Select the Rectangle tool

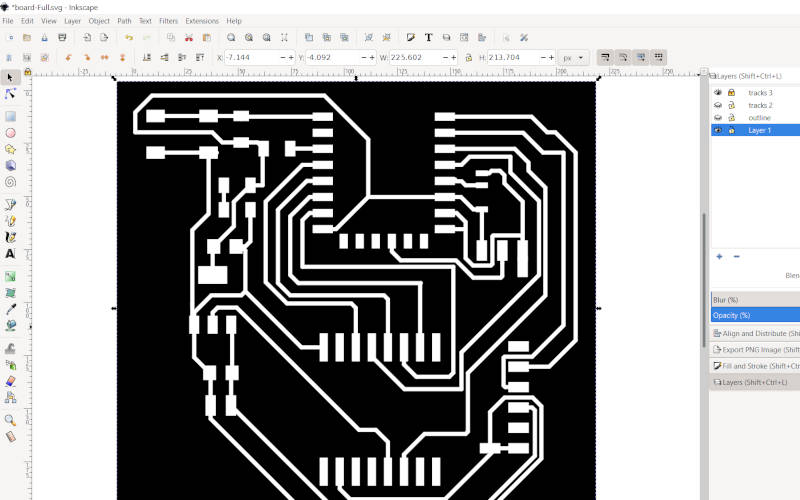10,116
